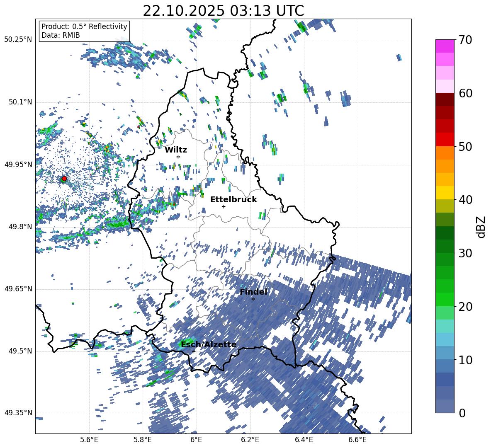The width and height of the screenshot is (491, 448).
Task: Click the 'Product: 0.5° Reflectivity' text
Action: click(84, 27)
